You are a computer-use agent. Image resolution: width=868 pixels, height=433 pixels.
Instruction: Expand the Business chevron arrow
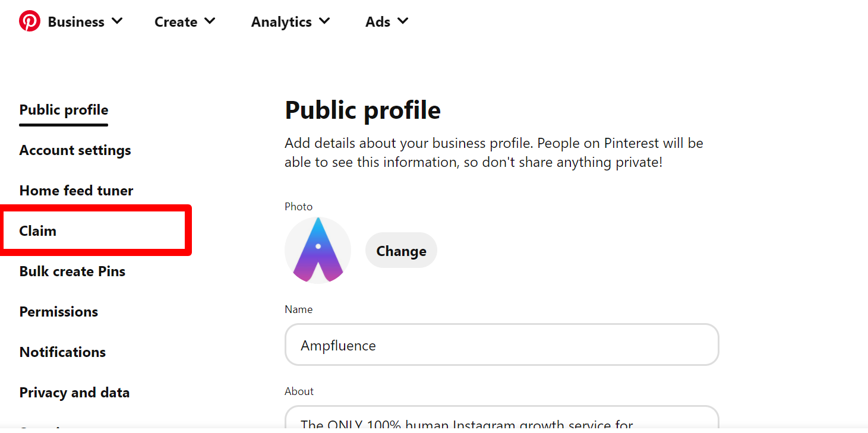pos(117,21)
